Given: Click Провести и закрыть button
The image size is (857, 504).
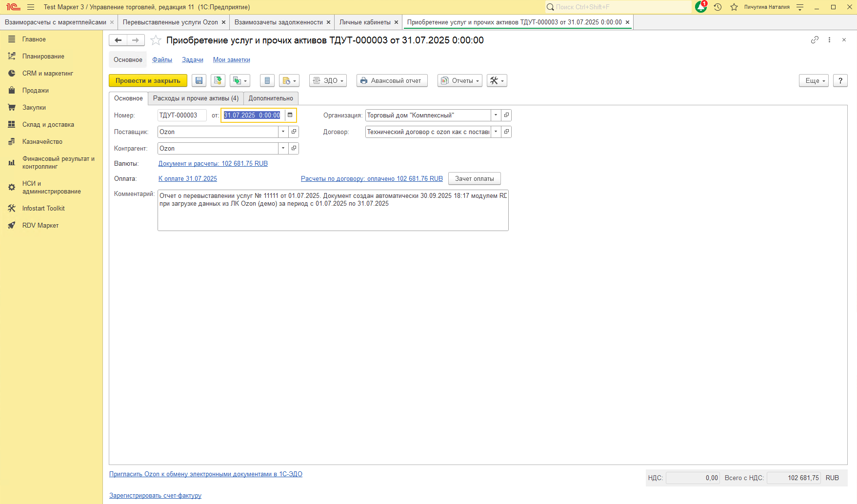Looking at the screenshot, I should tap(148, 80).
